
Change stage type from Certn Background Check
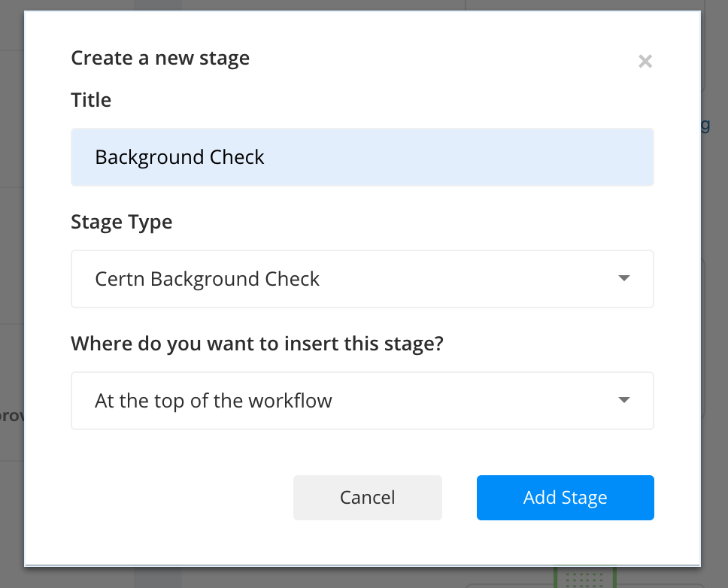(361, 278)
